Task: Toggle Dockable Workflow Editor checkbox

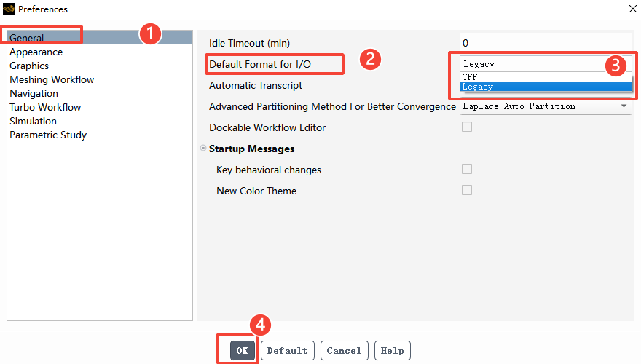Action: 467,127
